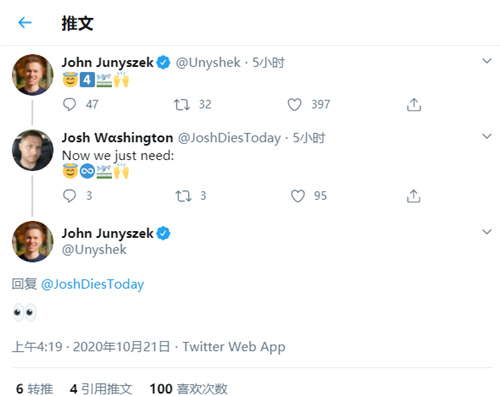Go back using the blue arrow
The height and width of the screenshot is (396, 500).
tap(25, 23)
